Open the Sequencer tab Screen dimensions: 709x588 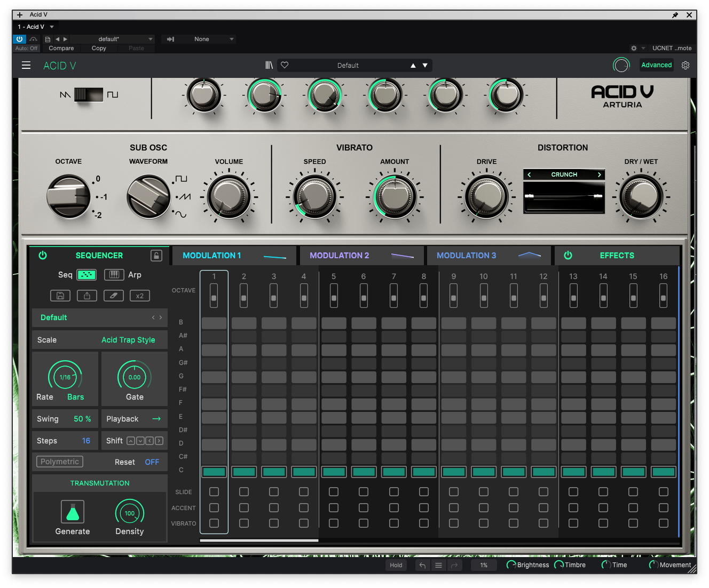coord(99,255)
